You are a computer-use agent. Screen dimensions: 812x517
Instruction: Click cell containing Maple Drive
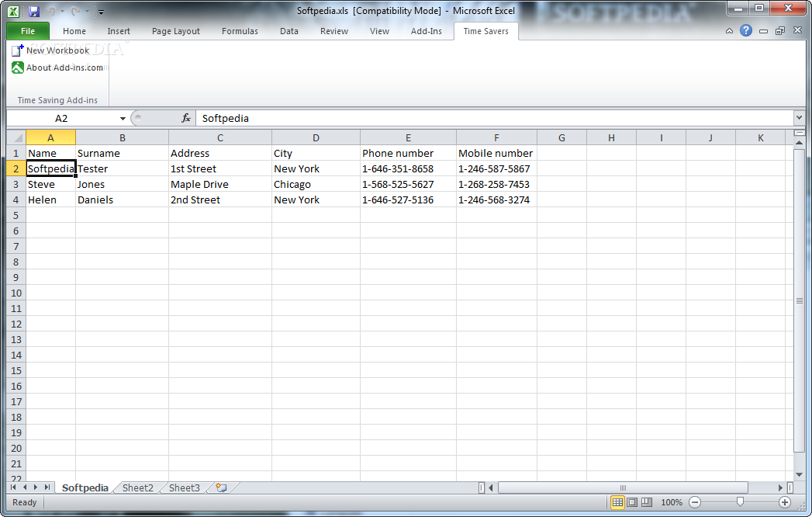tap(220, 184)
